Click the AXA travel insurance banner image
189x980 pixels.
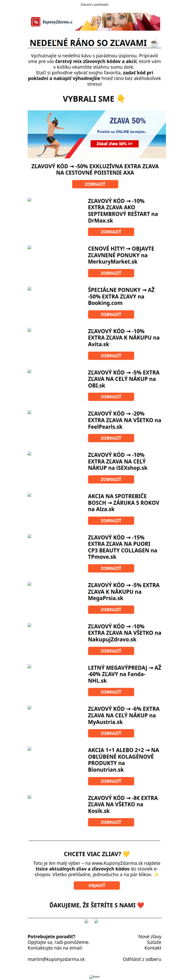click(x=96, y=134)
